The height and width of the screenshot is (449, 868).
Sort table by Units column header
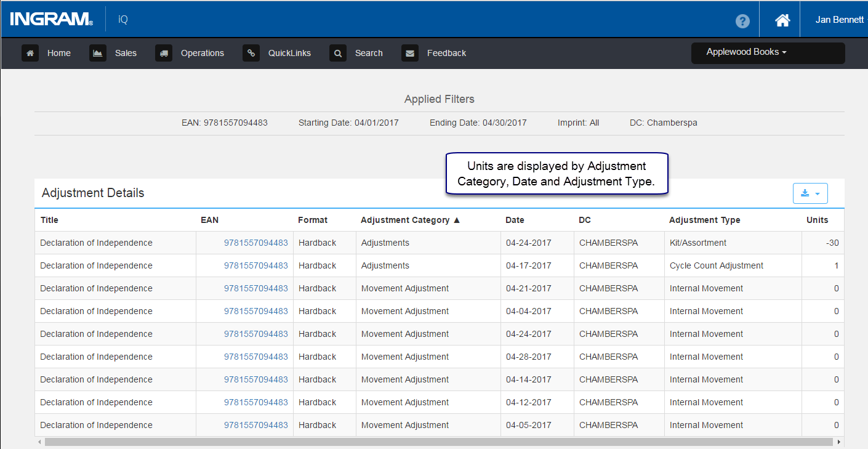(818, 220)
